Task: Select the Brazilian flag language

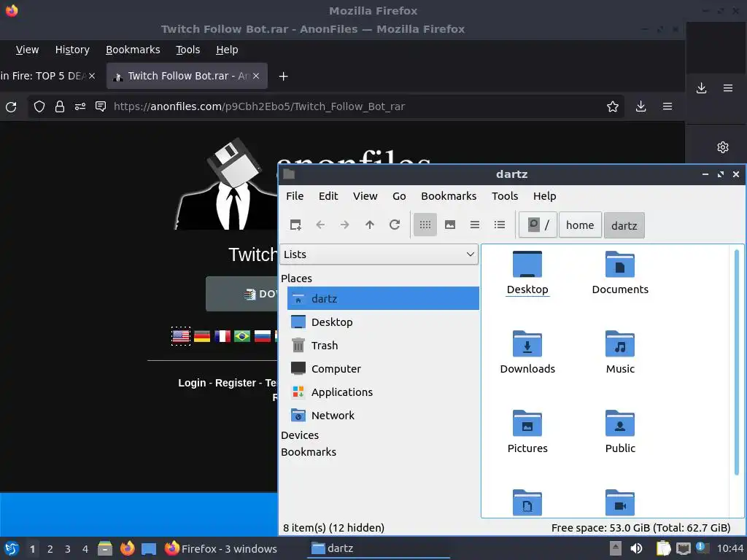Action: click(242, 336)
